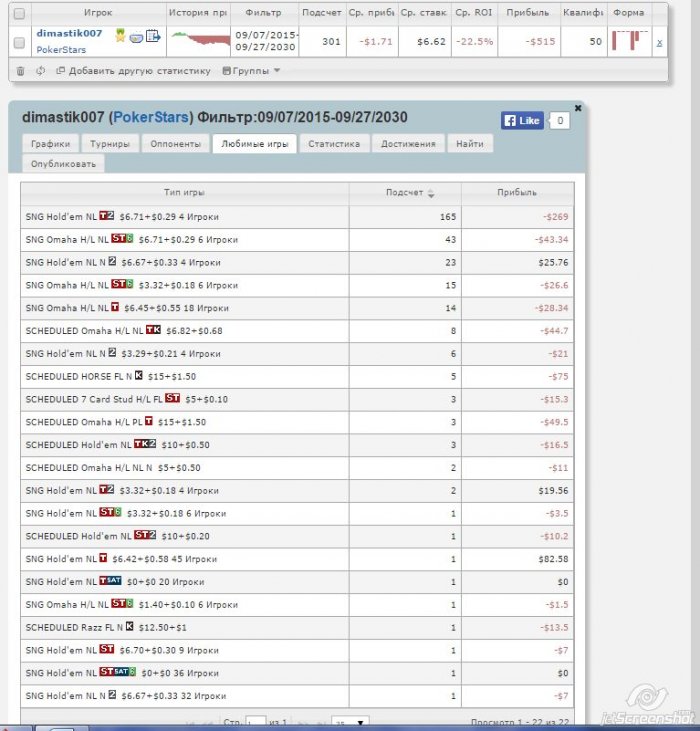Viewport: 700px width, 731px height.
Task: Click ST SAT 6 badge in 36 Игроки row
Action: point(117,672)
